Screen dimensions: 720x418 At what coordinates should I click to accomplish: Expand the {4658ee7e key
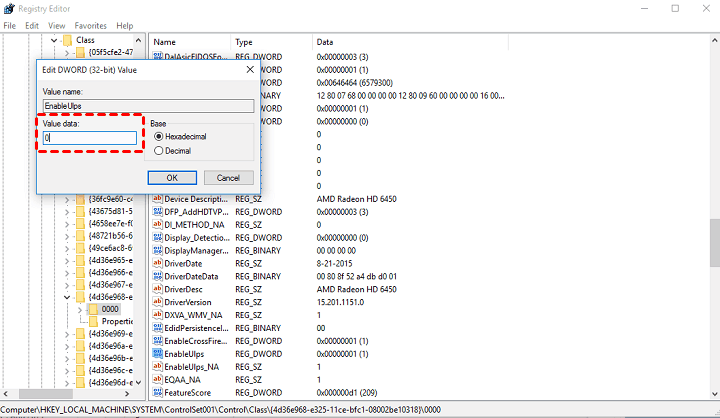pos(67,224)
